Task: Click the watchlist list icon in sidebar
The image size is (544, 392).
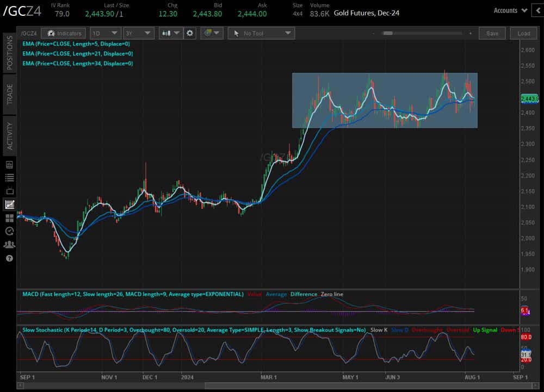Action: click(x=9, y=178)
